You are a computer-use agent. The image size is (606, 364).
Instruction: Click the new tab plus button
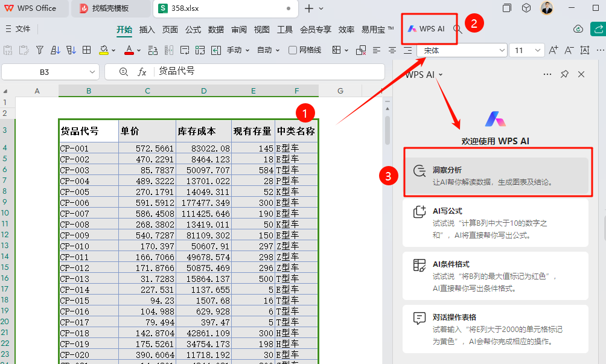pos(309,8)
